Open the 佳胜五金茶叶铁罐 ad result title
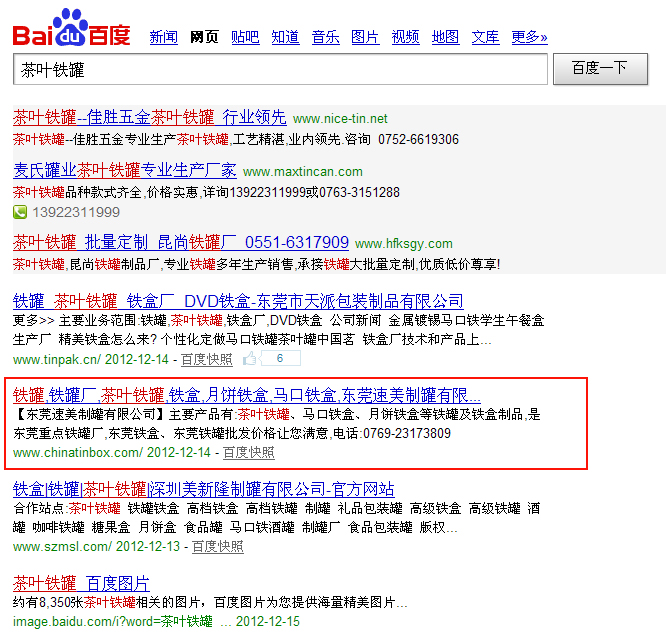This screenshot has height=640, width=666. (x=149, y=117)
